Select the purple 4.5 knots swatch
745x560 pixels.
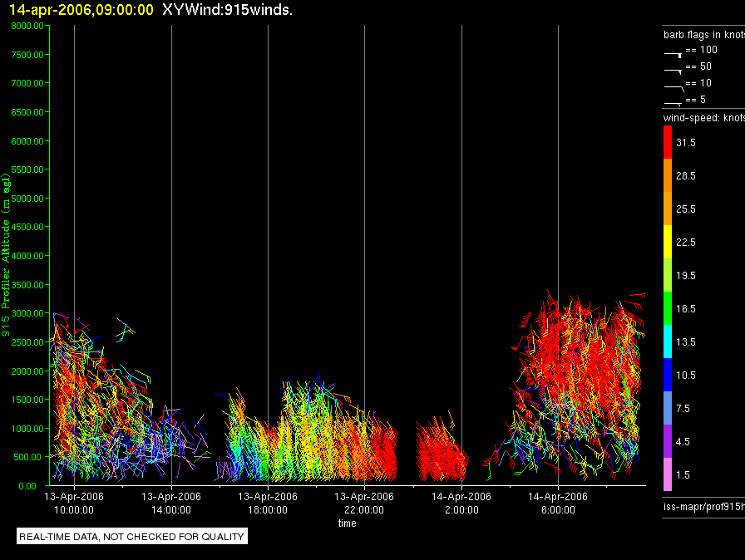(668, 441)
